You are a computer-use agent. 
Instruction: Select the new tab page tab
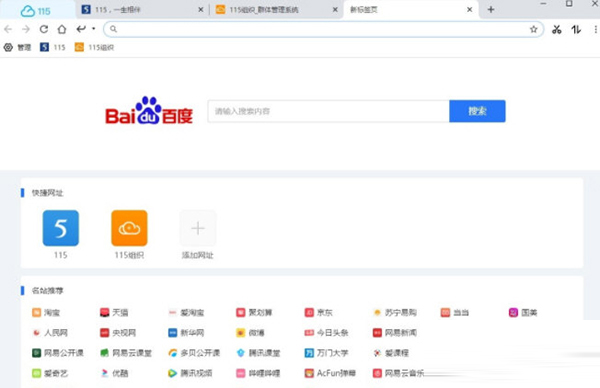[x=411, y=10]
